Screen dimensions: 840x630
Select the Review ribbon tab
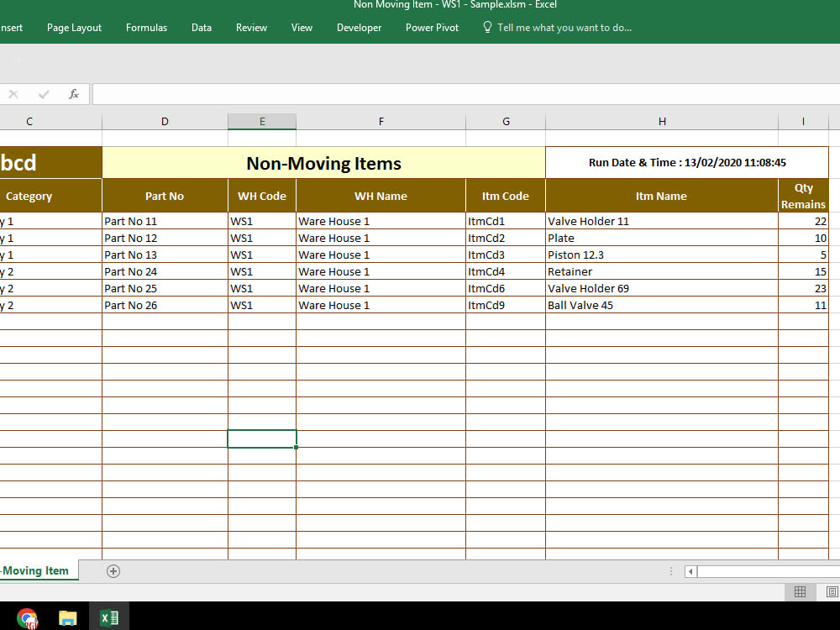click(x=251, y=27)
